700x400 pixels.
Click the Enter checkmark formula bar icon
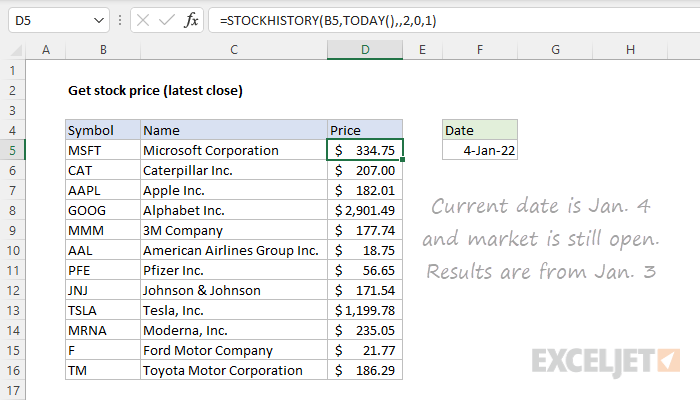(167, 20)
